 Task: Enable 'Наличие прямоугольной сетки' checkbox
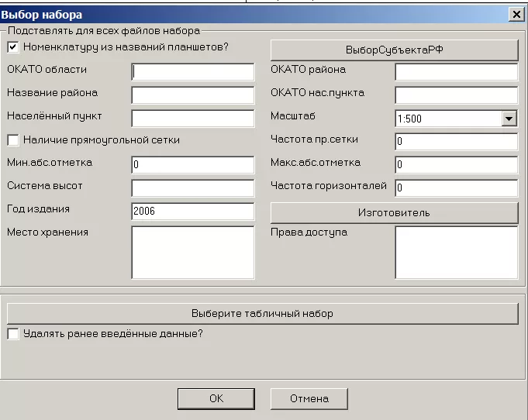(13, 140)
